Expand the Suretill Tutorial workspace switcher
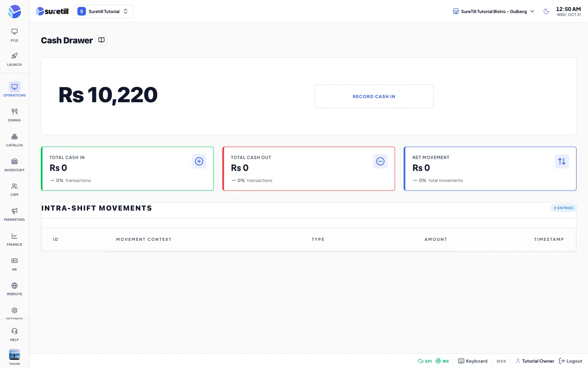The image size is (588, 368). point(103,11)
